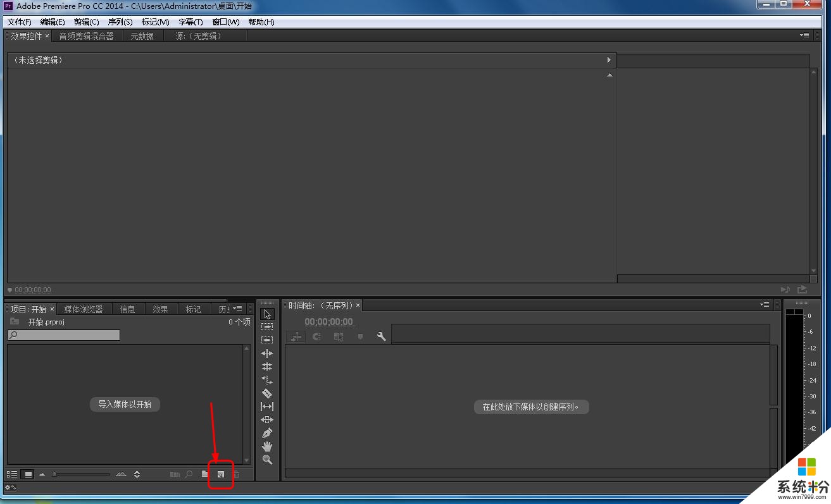
Task: Select the Track Select Backward tool
Action: point(267,340)
